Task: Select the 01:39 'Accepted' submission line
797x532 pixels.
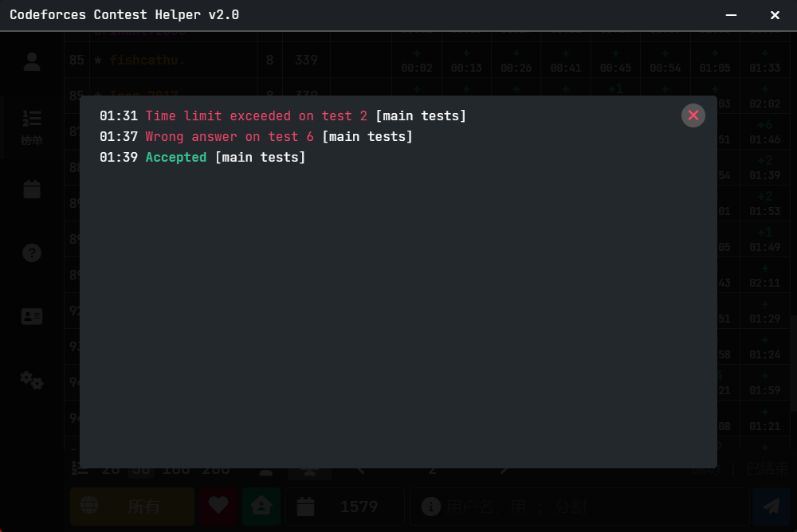Action: [x=202, y=158]
